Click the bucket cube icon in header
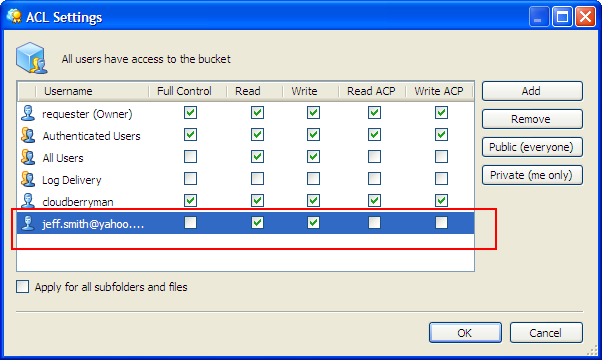Screen dimensions: 602x360 pos(31,58)
